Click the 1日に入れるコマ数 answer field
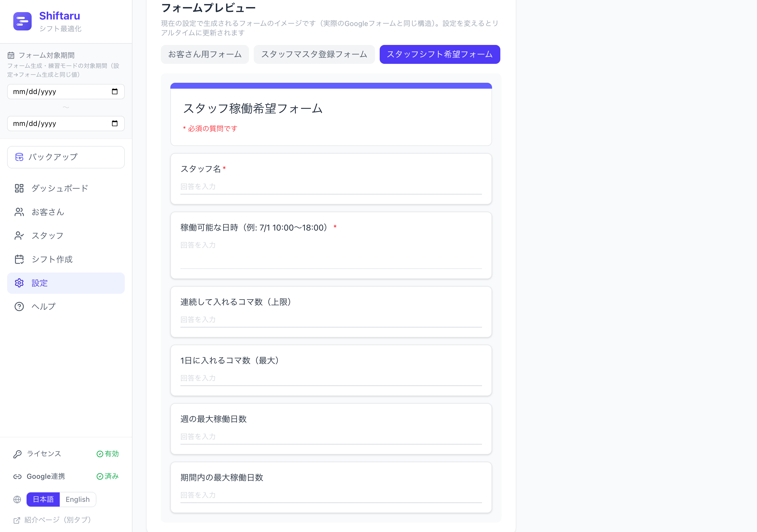Image resolution: width=757 pixels, height=532 pixels. click(x=331, y=378)
